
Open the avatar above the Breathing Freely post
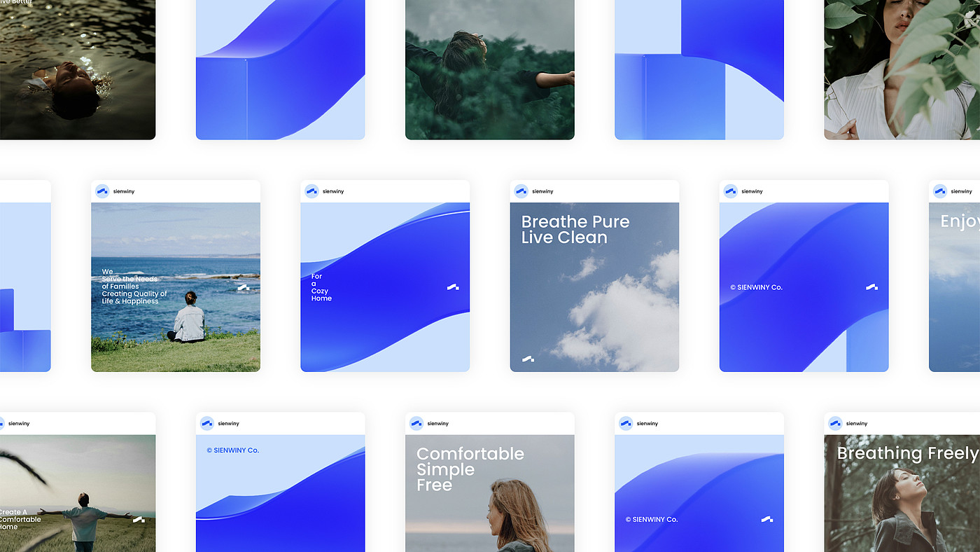pos(835,423)
